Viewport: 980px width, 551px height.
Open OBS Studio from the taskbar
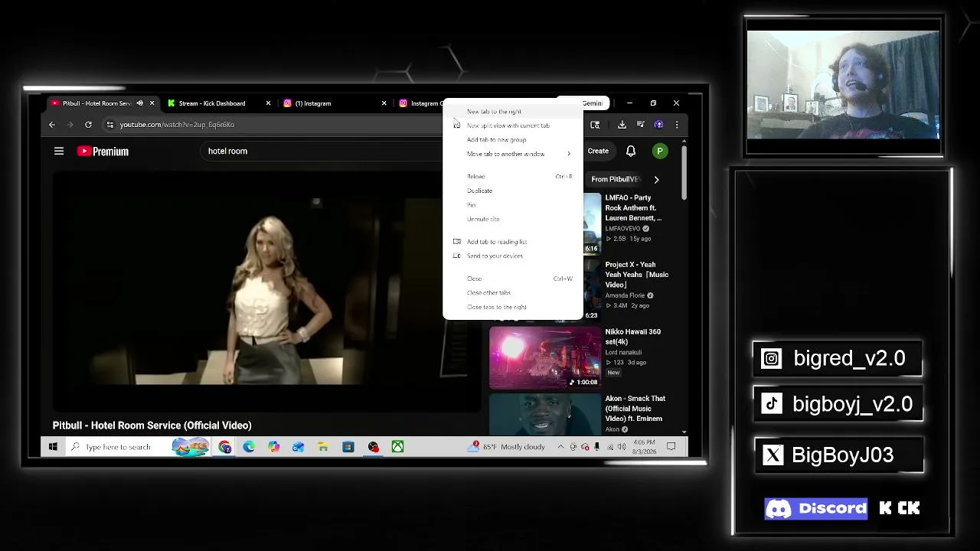coord(373,447)
